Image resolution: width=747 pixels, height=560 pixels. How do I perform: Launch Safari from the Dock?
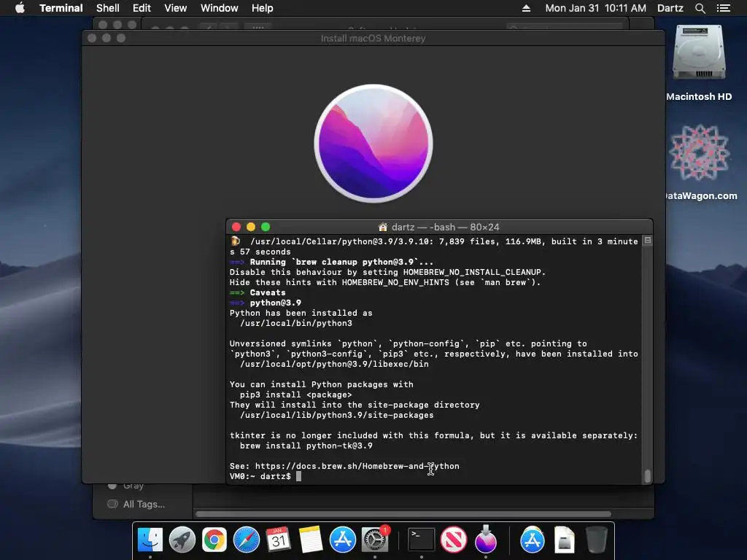click(x=247, y=540)
